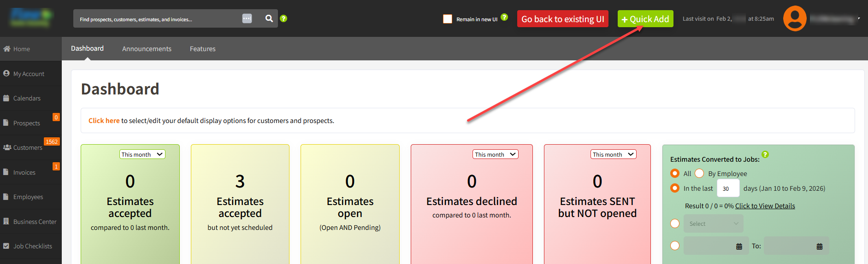Expand the Select dropdown in Estimates Converted panel
Screen dimensions: 868x264
pyautogui.click(x=713, y=223)
